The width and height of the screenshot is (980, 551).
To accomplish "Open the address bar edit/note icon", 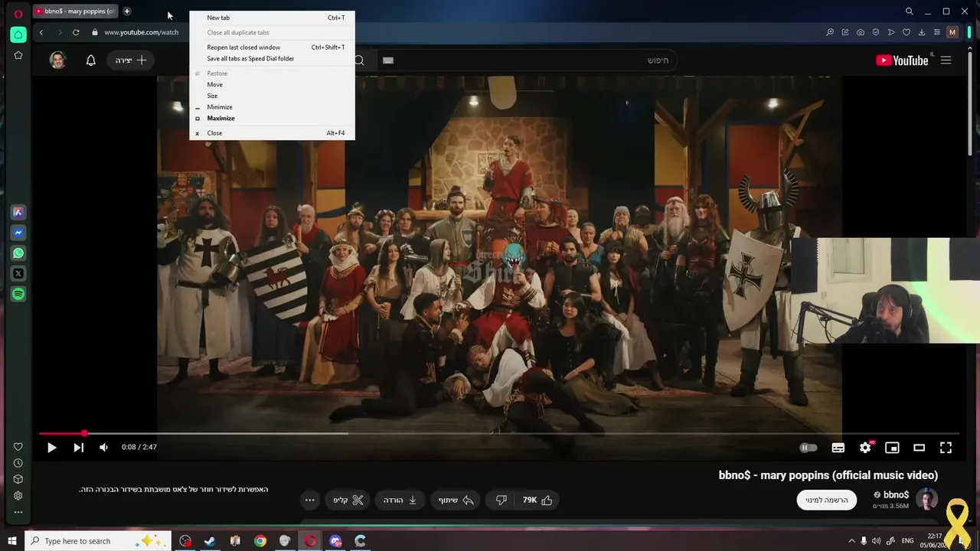I will [845, 32].
